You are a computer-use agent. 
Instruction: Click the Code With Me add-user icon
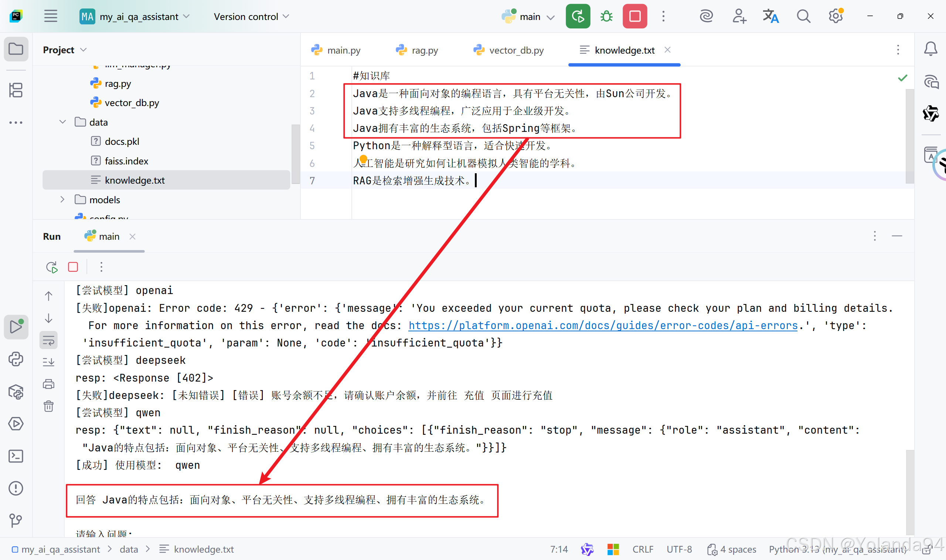[739, 16]
